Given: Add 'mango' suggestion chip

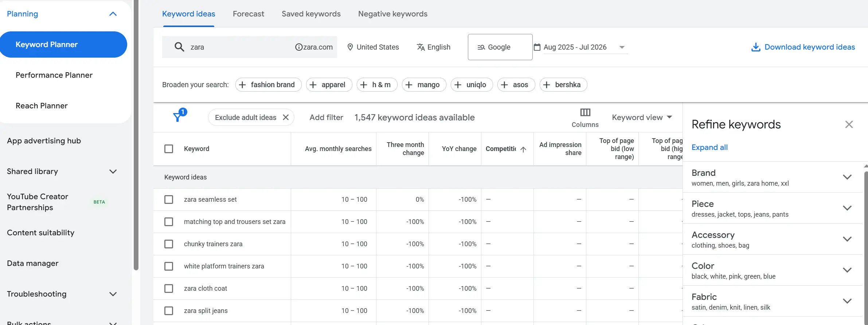Looking at the screenshot, I should (424, 85).
